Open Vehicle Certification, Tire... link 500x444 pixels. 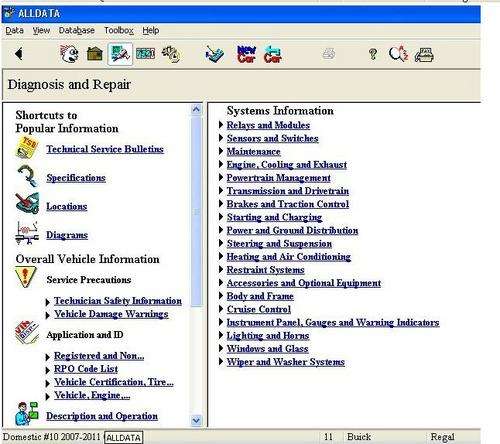point(114,382)
